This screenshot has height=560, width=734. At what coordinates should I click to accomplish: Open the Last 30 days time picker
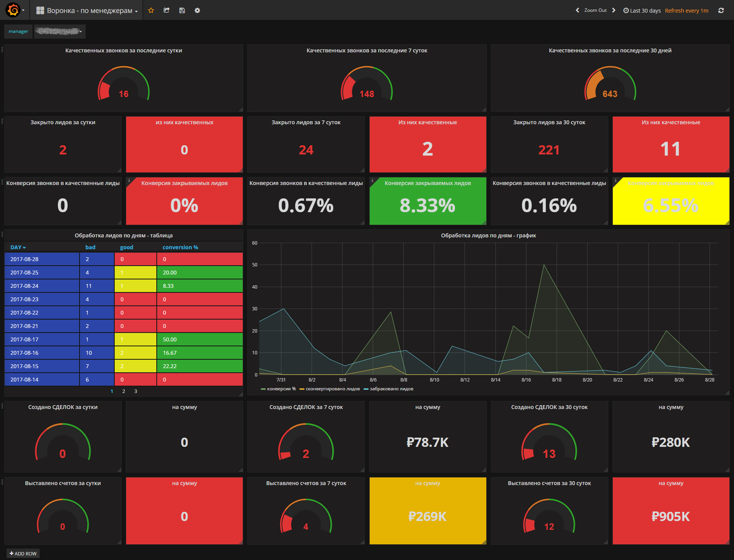coord(642,11)
